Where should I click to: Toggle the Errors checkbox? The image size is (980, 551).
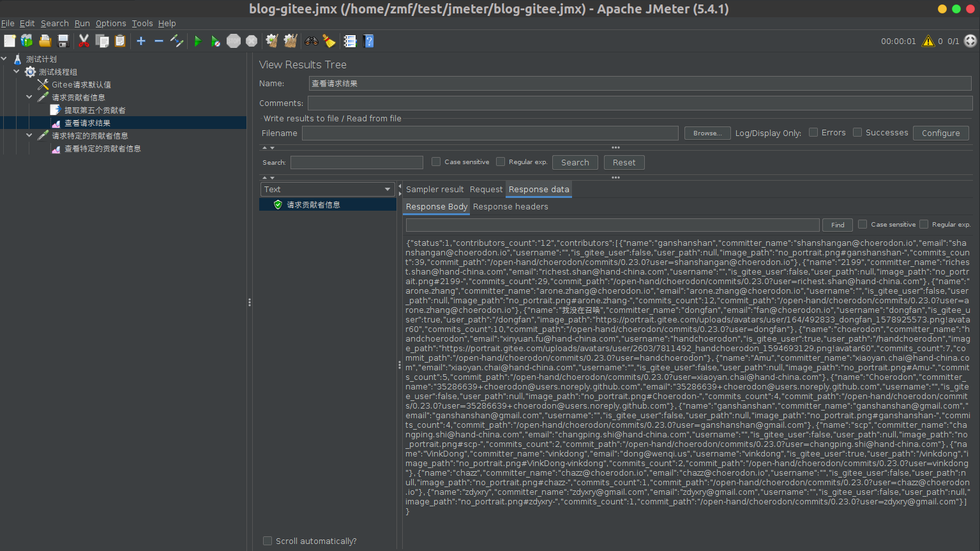pos(813,132)
